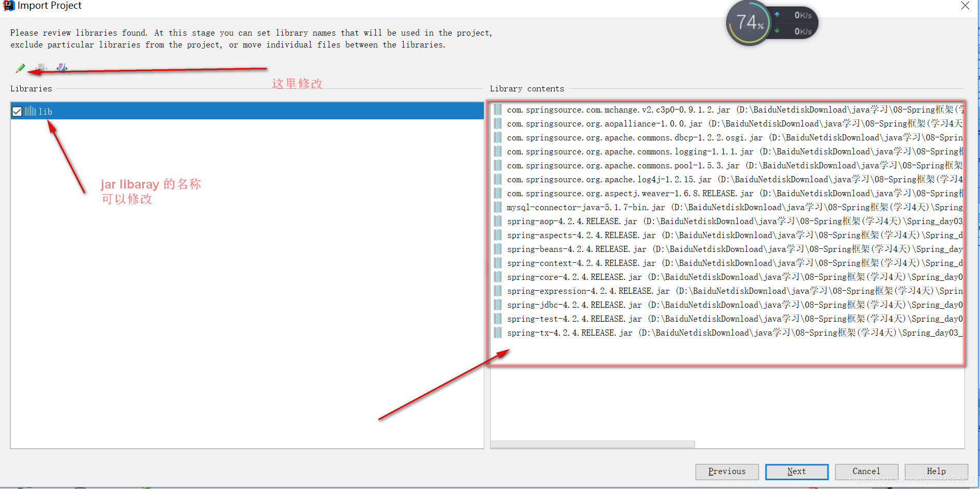980x489 pixels.
Task: Click jar icon of c3p0-0.9.1.2.jar entry
Action: (498, 109)
